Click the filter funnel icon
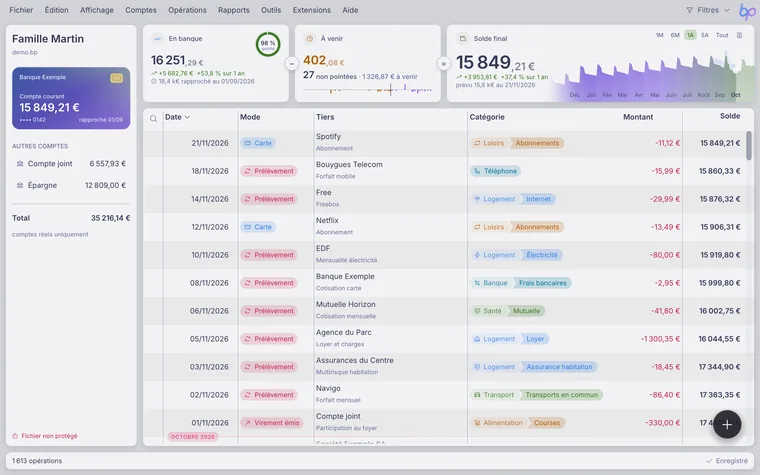Image resolution: width=760 pixels, height=475 pixels. click(689, 10)
